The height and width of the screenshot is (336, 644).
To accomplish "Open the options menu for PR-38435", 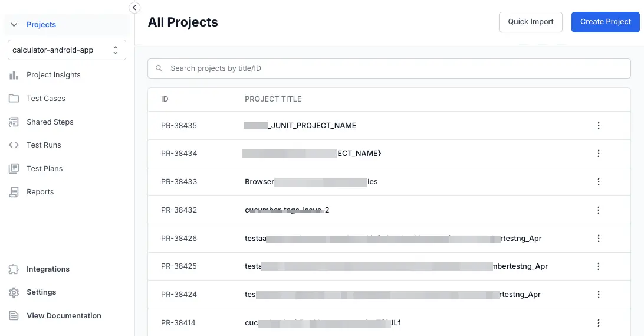I will tap(599, 126).
